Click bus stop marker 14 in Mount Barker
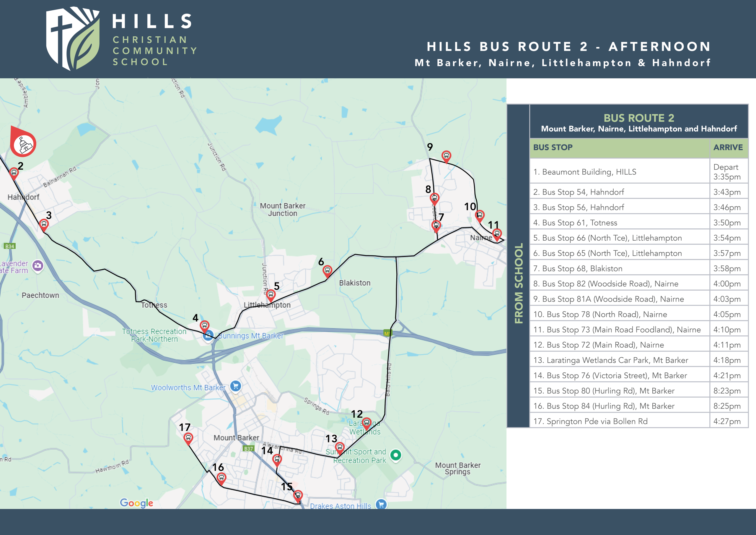 pos(277,460)
